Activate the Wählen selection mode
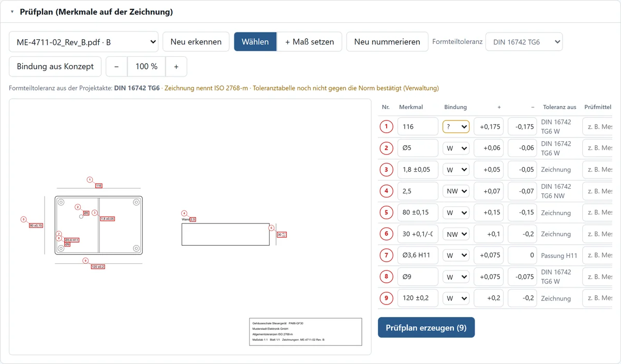This screenshot has height=364, width=621. tap(255, 42)
